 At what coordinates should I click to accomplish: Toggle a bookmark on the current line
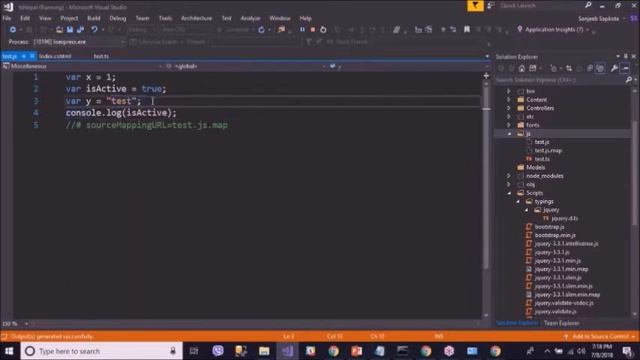pyautogui.click(x=467, y=29)
